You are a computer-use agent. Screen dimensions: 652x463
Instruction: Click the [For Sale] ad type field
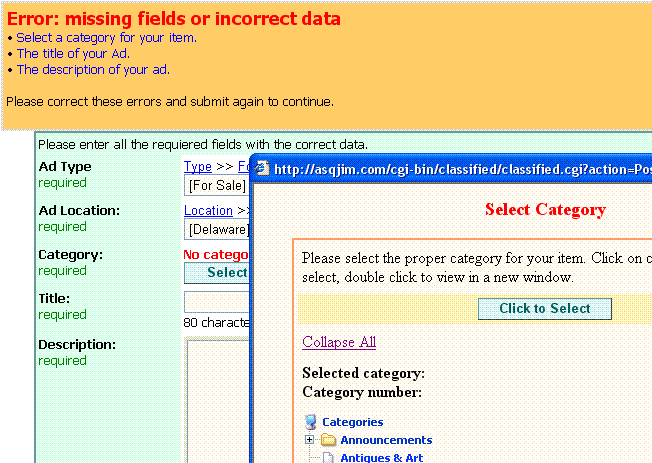217,186
